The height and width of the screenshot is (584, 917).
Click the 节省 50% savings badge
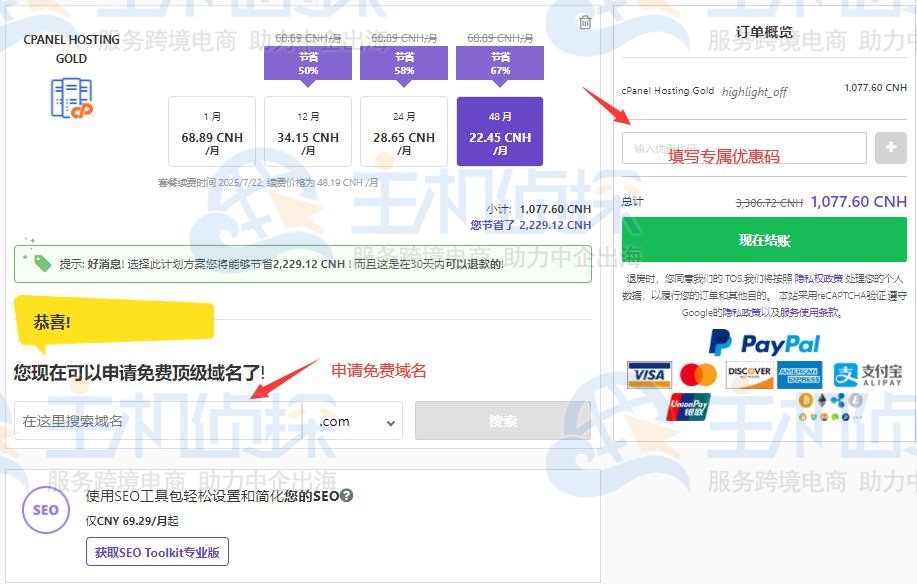(x=308, y=64)
